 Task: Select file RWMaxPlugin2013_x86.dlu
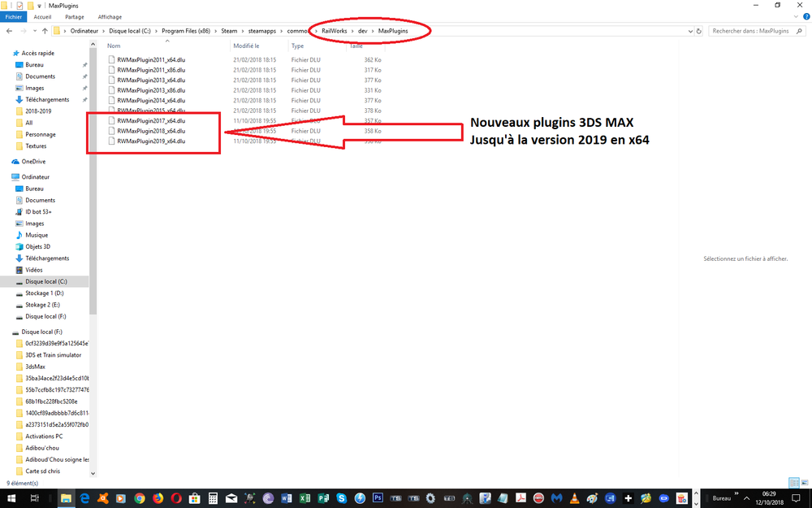(151, 90)
